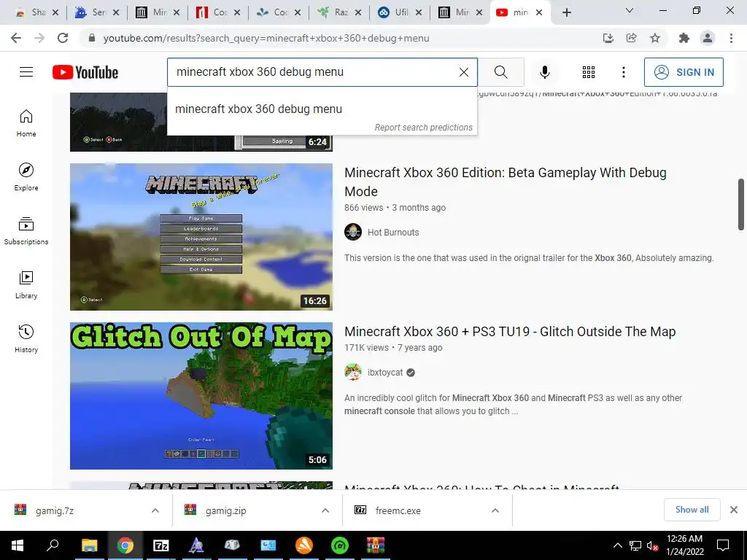Image resolution: width=747 pixels, height=560 pixels.
Task: Click the Hot Burnouts channel avatar
Action: pos(353,232)
